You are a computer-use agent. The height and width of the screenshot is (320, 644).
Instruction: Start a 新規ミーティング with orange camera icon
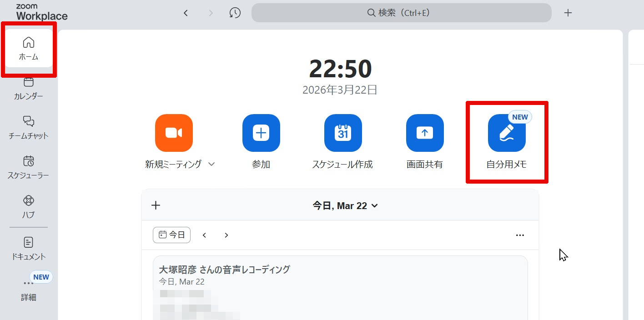point(174,133)
